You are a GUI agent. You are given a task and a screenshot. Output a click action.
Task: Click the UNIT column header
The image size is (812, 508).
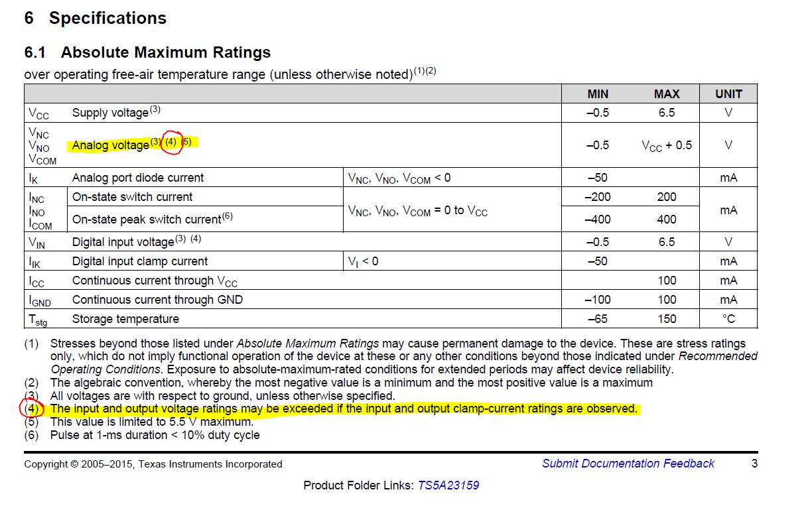coord(728,94)
